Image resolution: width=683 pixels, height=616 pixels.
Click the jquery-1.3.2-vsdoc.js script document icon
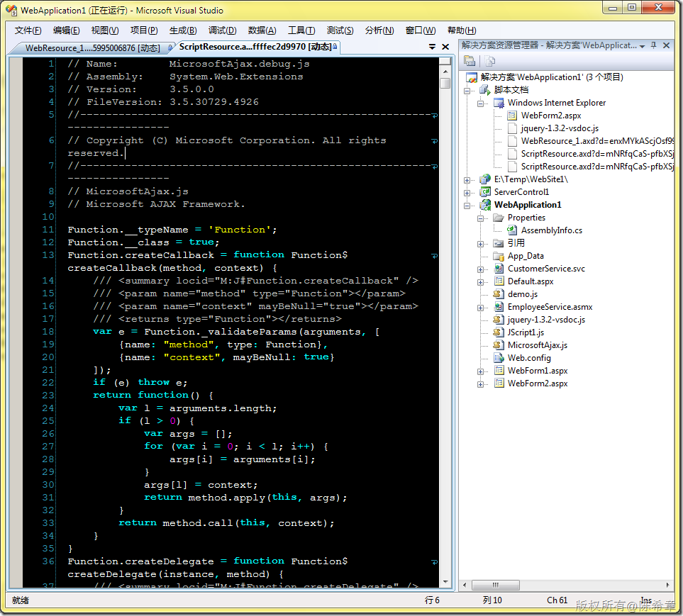512,128
